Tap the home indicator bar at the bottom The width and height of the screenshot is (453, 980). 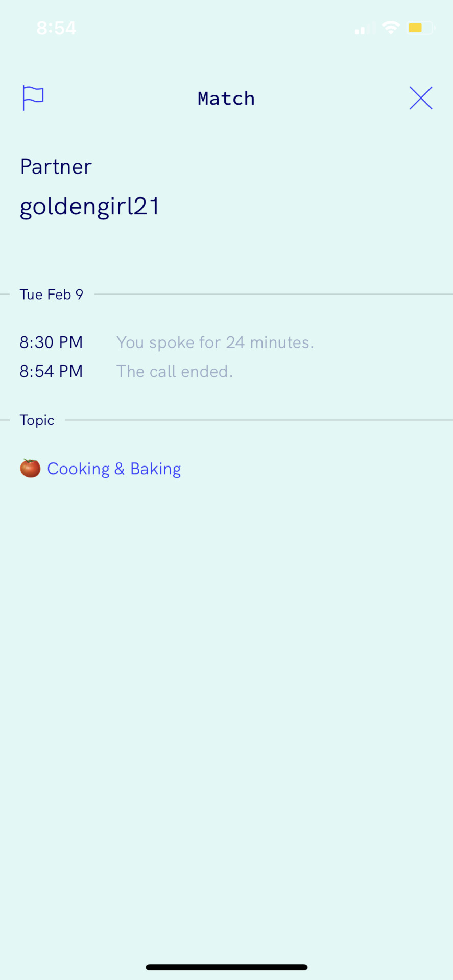226,967
